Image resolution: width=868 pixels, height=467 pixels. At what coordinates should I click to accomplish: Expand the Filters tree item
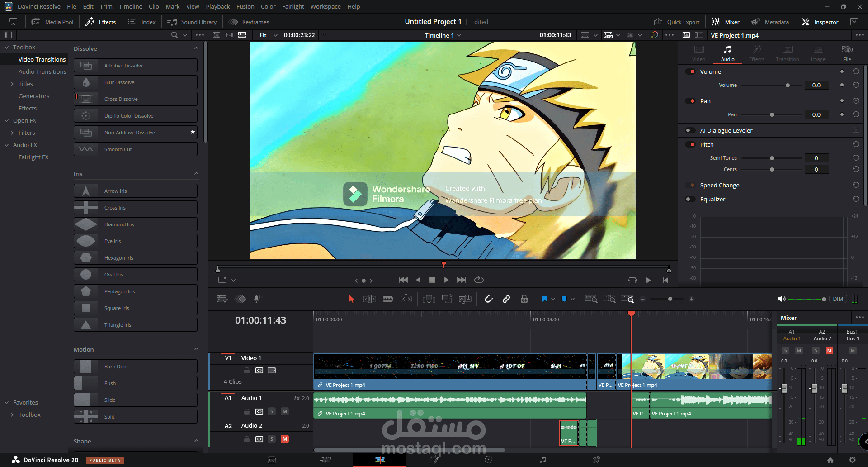click(12, 133)
